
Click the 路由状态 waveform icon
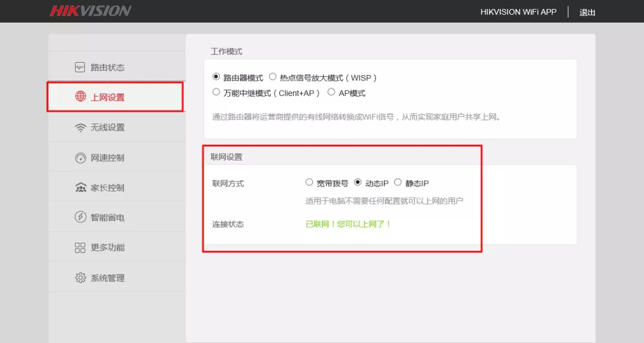pos(80,67)
